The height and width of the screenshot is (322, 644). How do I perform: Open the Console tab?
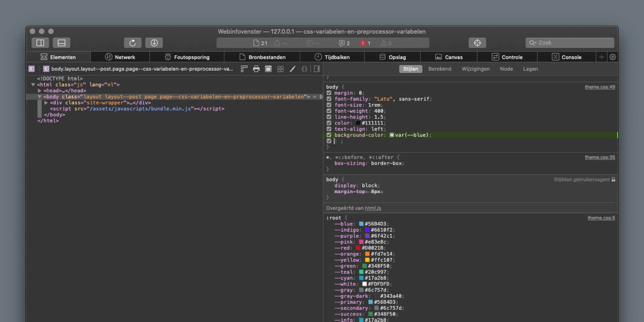[566, 57]
